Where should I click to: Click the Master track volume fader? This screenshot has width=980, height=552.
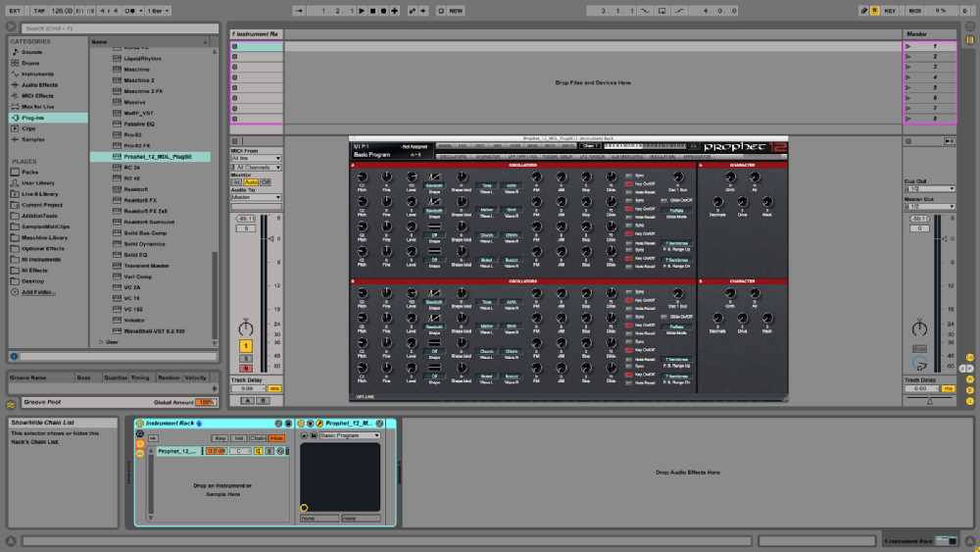[x=945, y=239]
